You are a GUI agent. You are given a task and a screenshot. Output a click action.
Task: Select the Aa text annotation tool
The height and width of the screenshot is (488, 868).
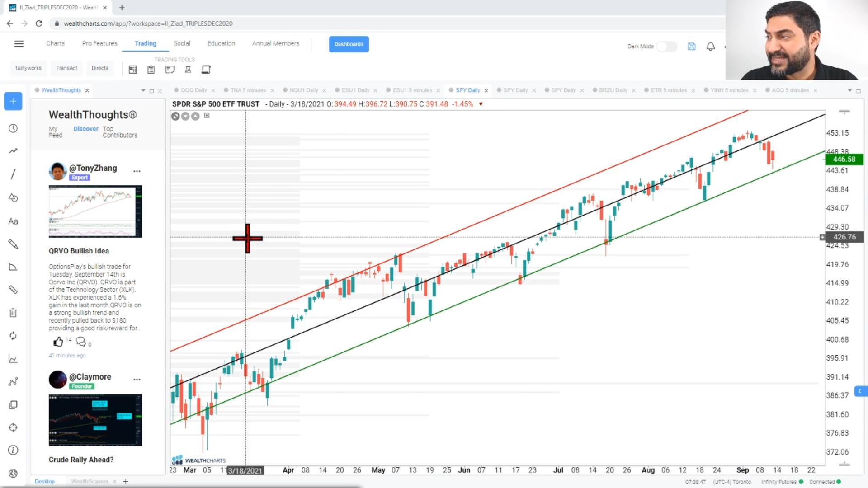click(x=13, y=221)
